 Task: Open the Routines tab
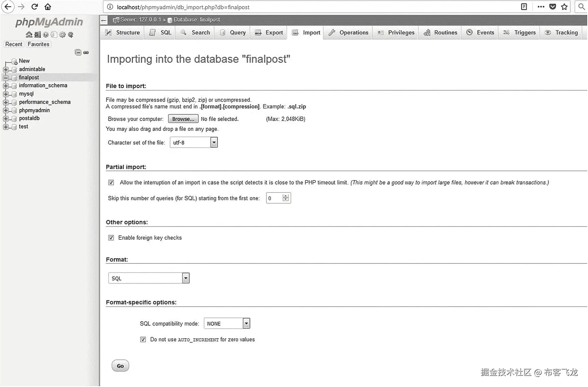click(440, 33)
